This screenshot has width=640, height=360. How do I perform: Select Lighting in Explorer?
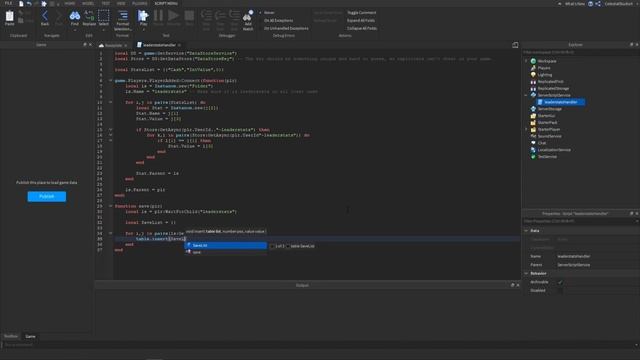pos(544,75)
